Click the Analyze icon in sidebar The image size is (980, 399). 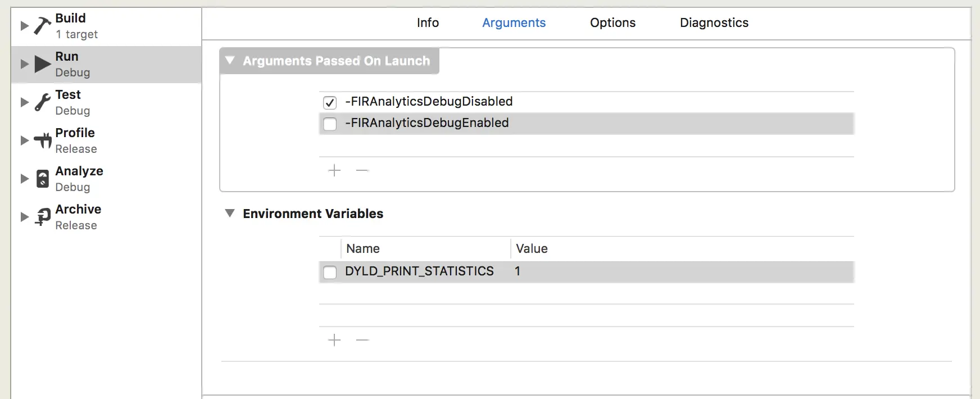42,179
